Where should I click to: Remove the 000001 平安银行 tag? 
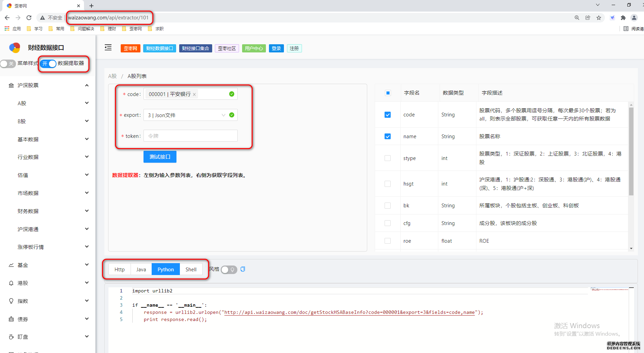point(194,95)
